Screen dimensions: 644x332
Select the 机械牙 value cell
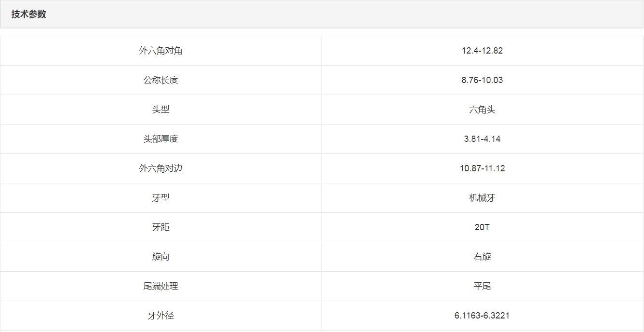tap(482, 198)
